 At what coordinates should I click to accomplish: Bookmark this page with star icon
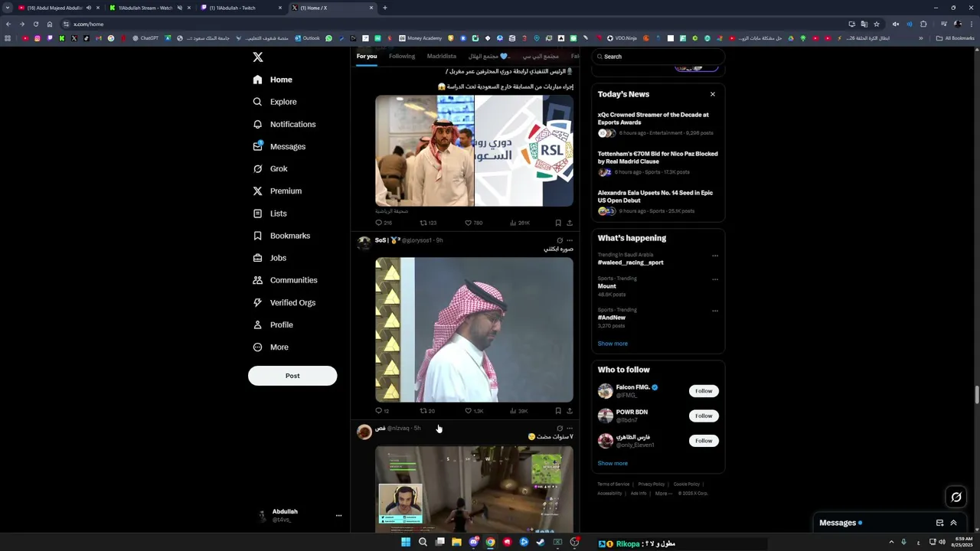click(877, 24)
